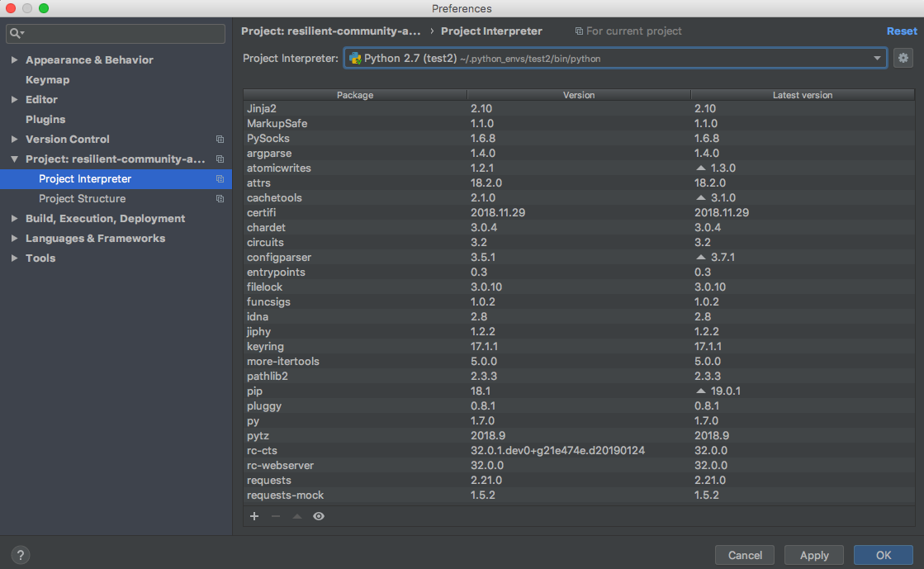Expand Build, Execution, Deployment section
Viewport: 924px width, 569px height.
coord(14,218)
